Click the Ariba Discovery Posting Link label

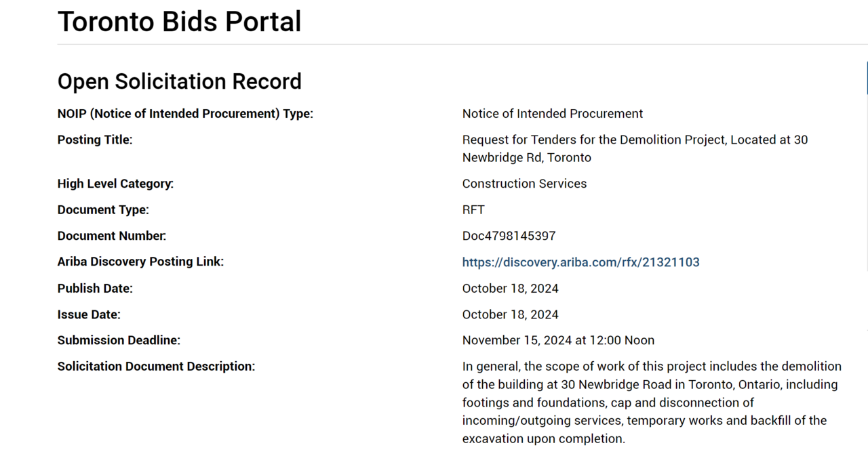(140, 262)
